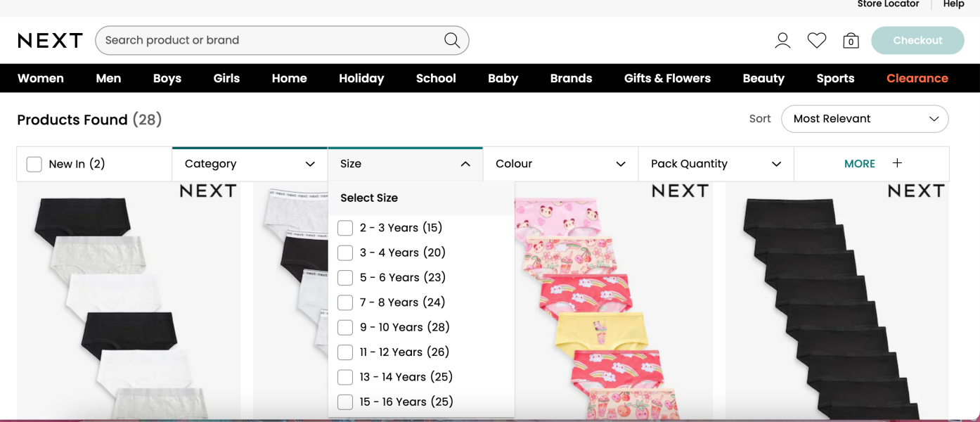Open the shopping bag icon
This screenshot has width=980, height=422.
(x=851, y=41)
